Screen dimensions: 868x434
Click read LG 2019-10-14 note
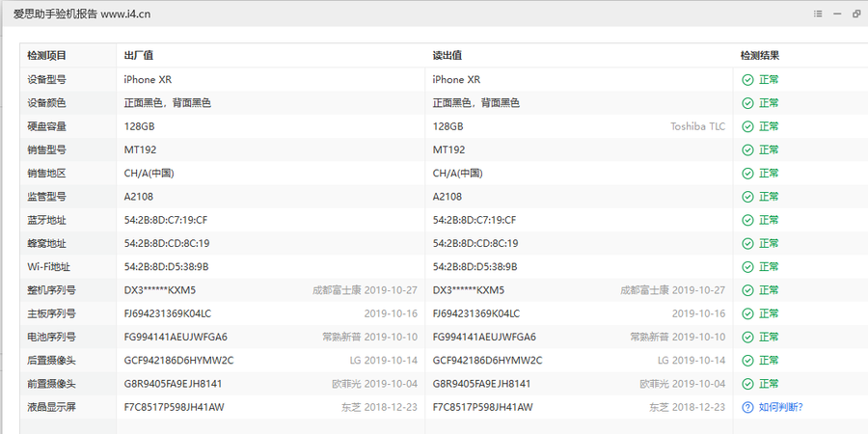pos(692,361)
